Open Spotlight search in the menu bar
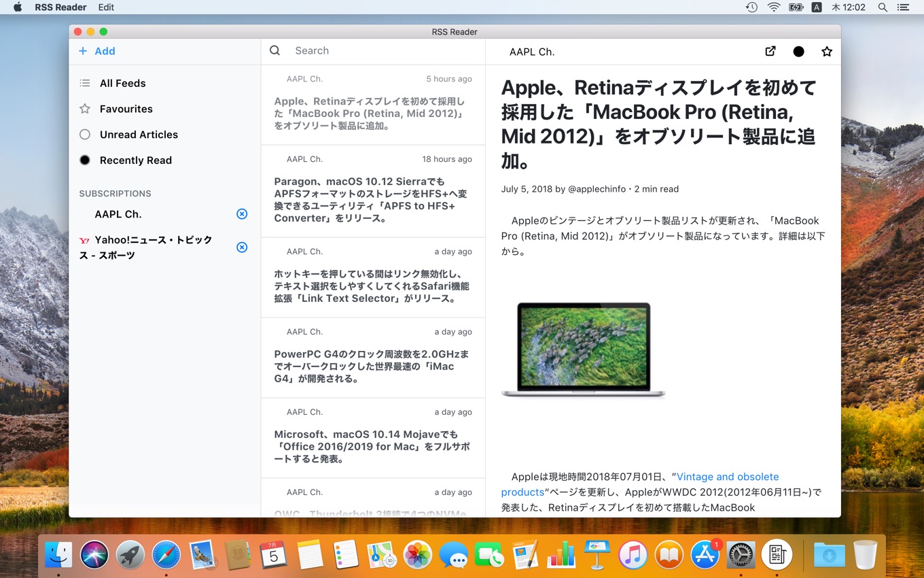 [x=883, y=7]
